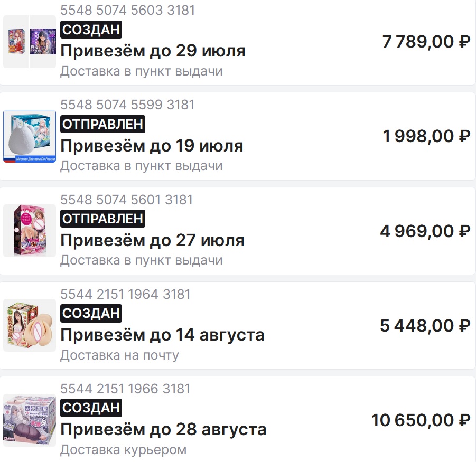Select the Привезём до 28 августа order

pos(163,429)
